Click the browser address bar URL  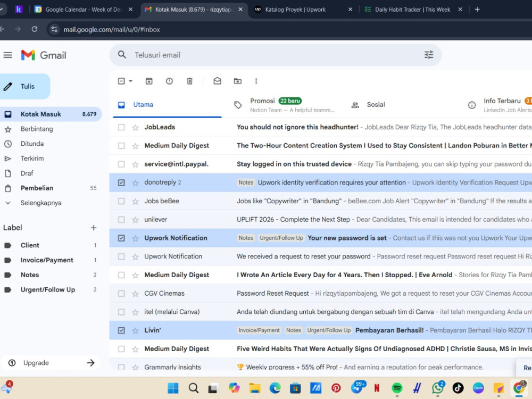(x=112, y=29)
